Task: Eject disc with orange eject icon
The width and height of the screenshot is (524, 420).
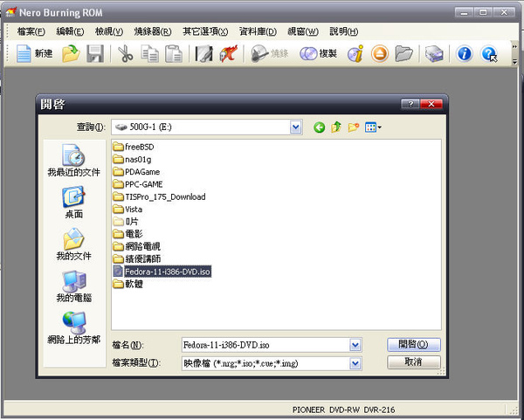Action: click(380, 53)
